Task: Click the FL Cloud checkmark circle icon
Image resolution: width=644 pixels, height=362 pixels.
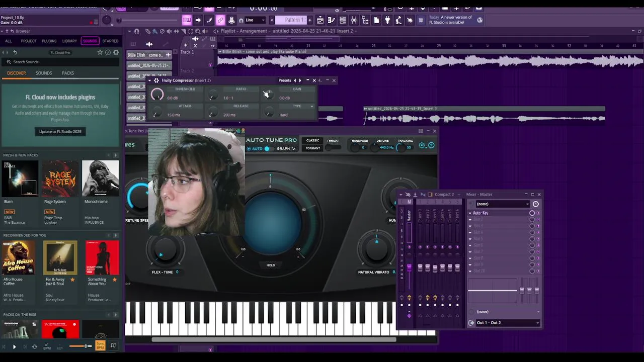Action: coord(108,52)
